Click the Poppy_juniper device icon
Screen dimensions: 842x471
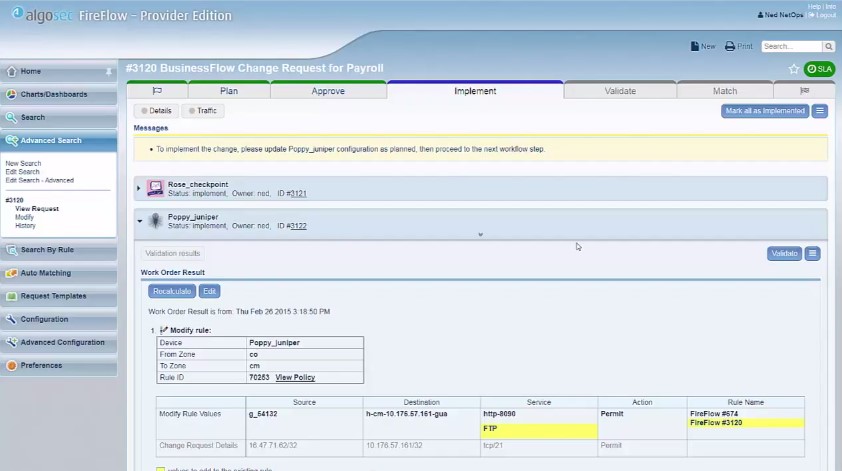[155, 221]
